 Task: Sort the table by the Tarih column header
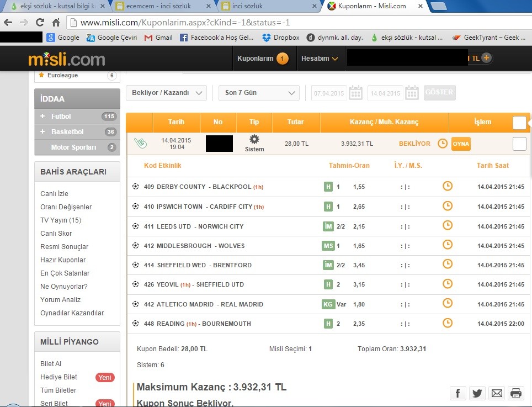click(176, 122)
